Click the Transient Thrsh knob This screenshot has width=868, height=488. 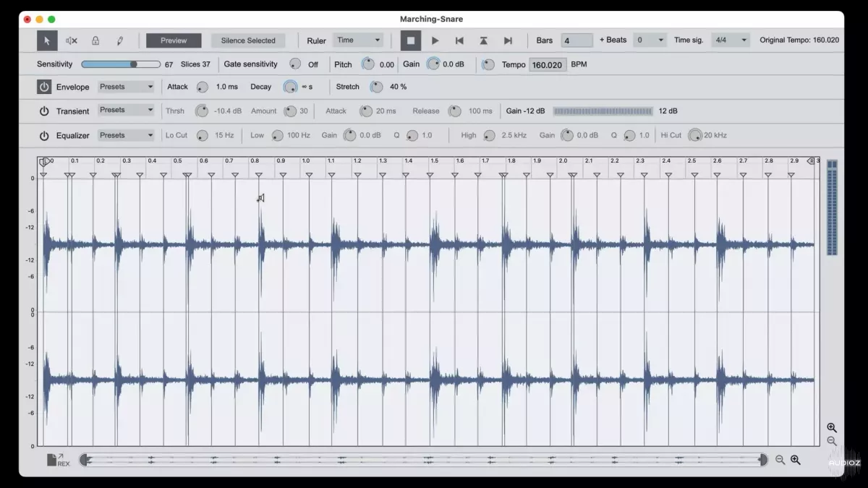pos(202,111)
